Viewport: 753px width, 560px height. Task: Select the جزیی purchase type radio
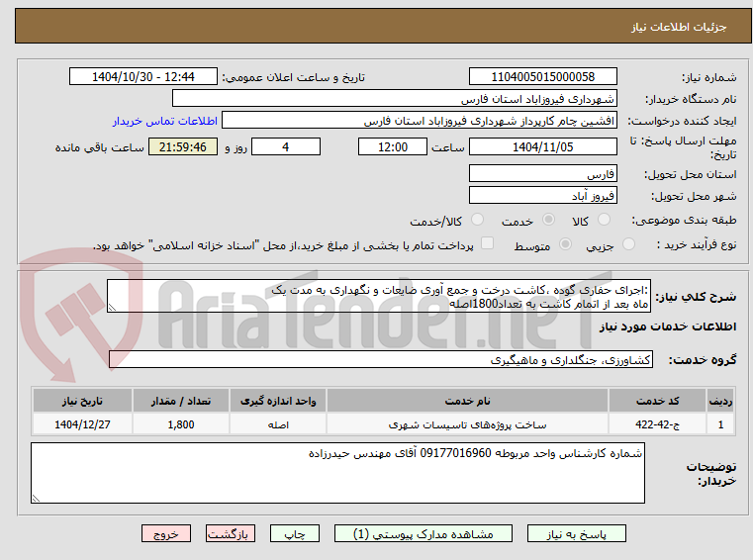[628, 244]
